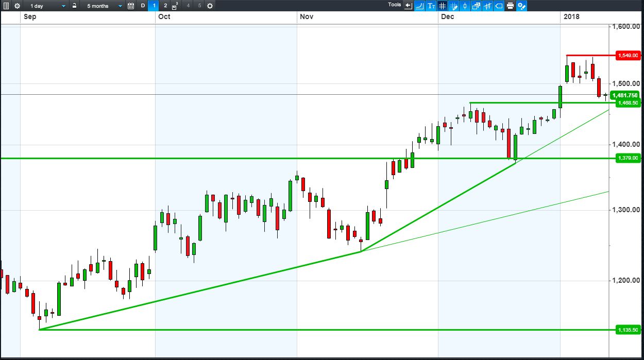Click the 'Sep' month label
This screenshot has height=360, width=644.
(30, 17)
